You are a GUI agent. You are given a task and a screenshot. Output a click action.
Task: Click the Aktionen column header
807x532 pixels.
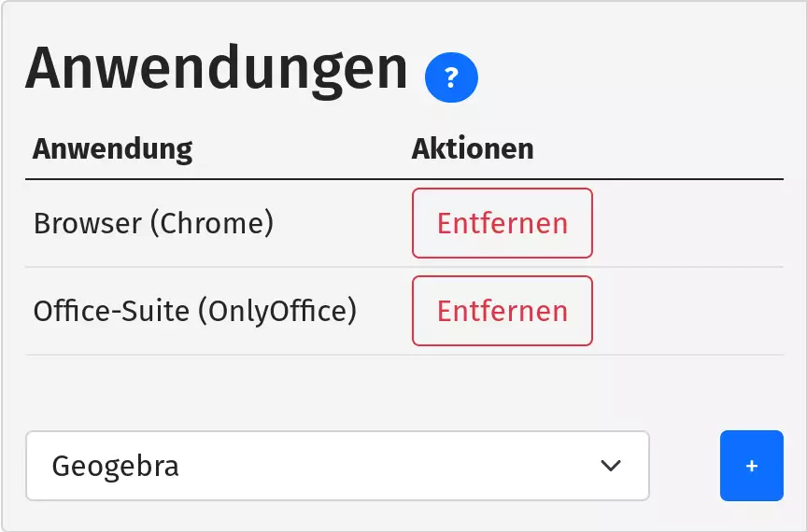(x=473, y=149)
